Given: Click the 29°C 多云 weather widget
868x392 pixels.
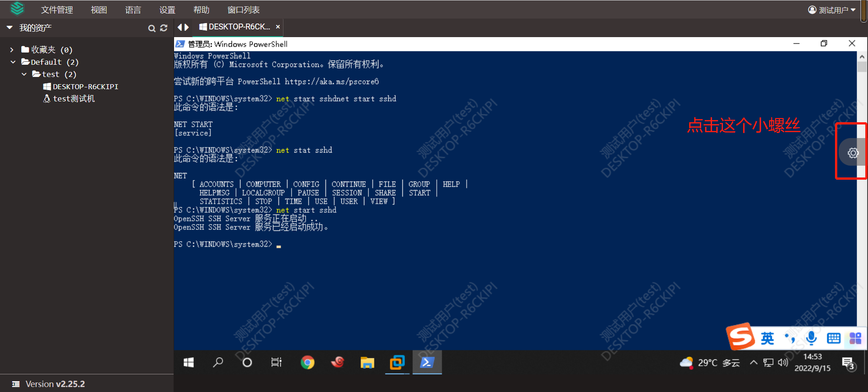Looking at the screenshot, I should 710,363.
